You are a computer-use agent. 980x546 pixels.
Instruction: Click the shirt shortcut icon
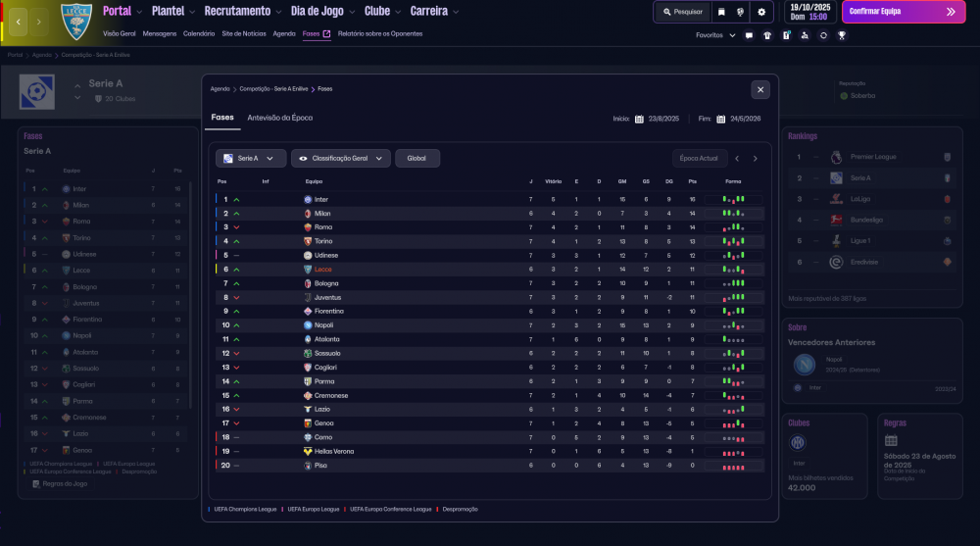coord(767,35)
